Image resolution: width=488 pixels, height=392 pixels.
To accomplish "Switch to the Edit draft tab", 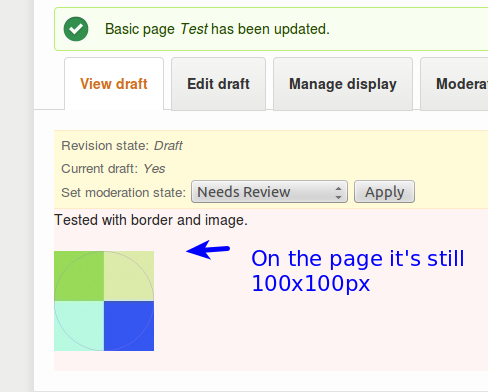I will [x=218, y=84].
